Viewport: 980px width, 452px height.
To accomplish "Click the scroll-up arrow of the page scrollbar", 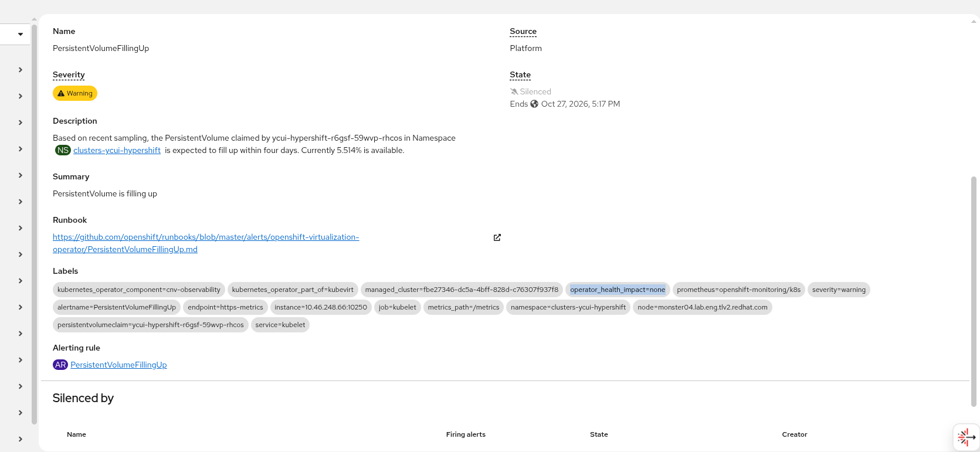I will [x=974, y=22].
